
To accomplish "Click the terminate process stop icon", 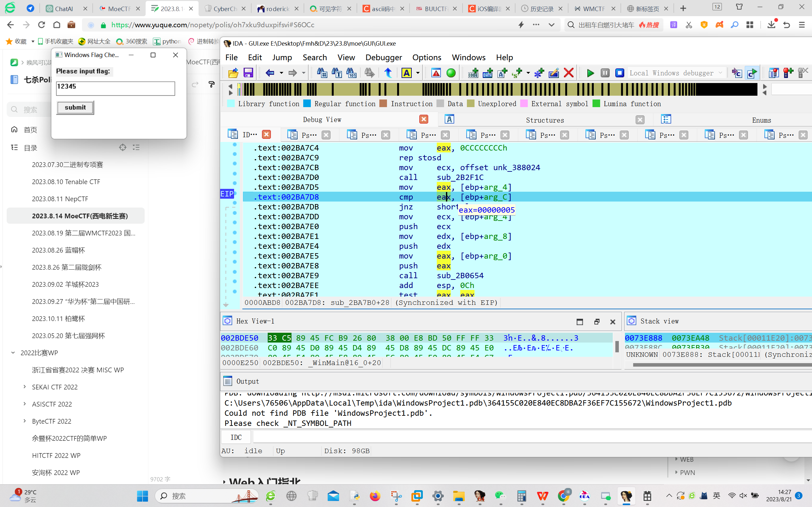I will (x=619, y=73).
